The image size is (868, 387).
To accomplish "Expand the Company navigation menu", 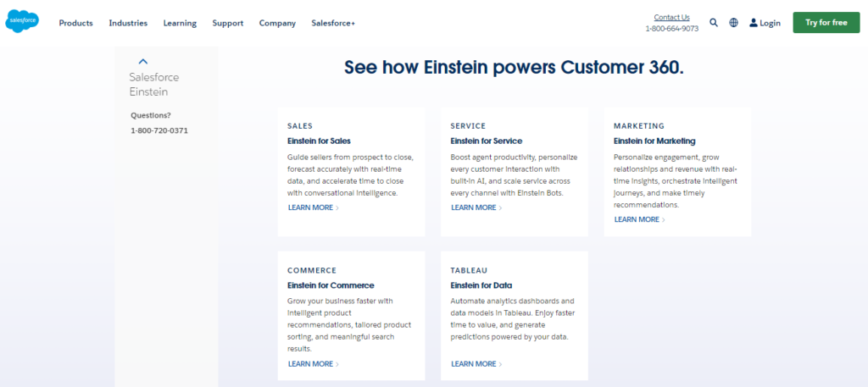I will [x=277, y=23].
